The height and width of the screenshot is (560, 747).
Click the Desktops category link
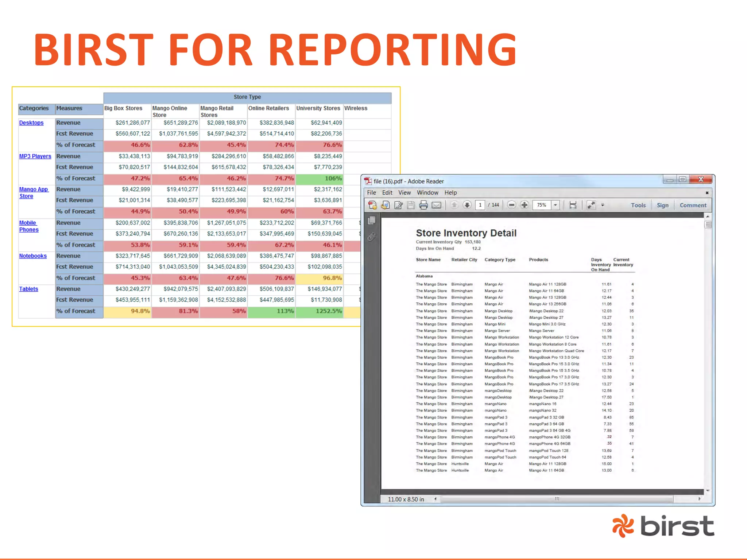tap(31, 123)
